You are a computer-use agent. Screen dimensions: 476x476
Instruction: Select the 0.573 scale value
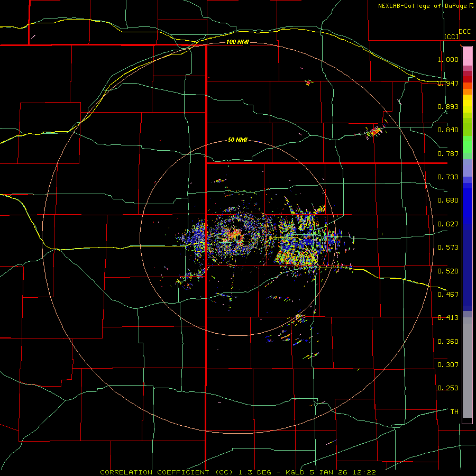pyautogui.click(x=448, y=248)
